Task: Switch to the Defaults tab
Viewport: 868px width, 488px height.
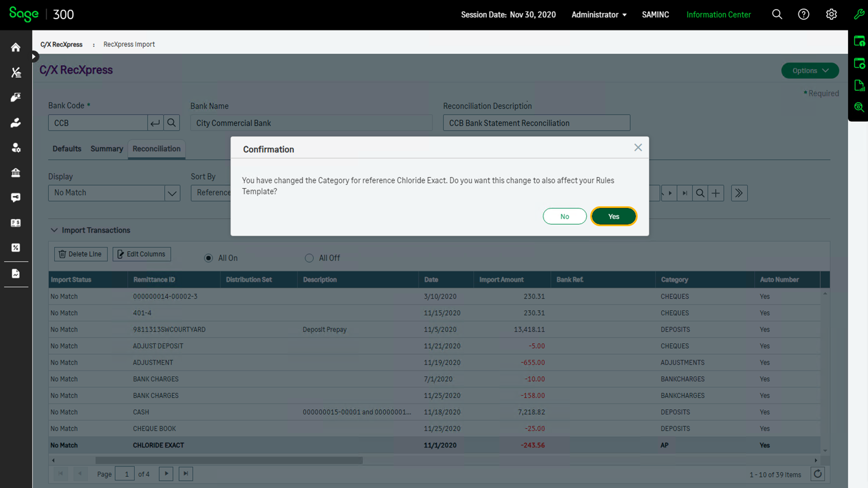Action: click(67, 149)
